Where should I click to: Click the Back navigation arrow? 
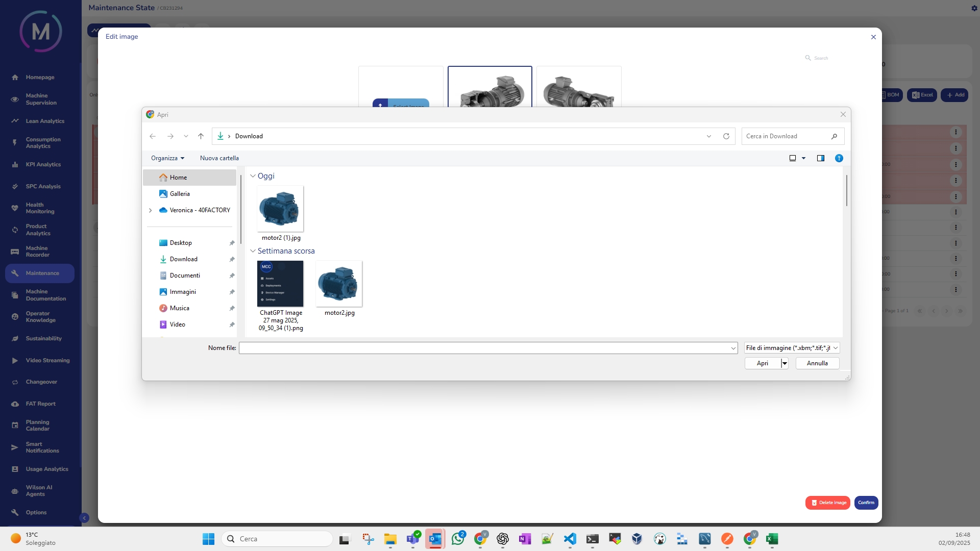(153, 136)
